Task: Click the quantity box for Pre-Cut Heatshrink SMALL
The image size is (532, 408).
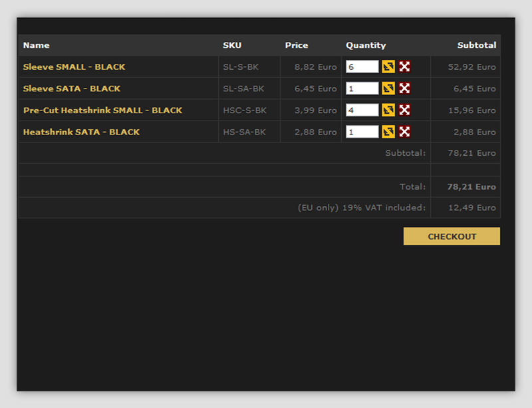Action: coord(362,110)
